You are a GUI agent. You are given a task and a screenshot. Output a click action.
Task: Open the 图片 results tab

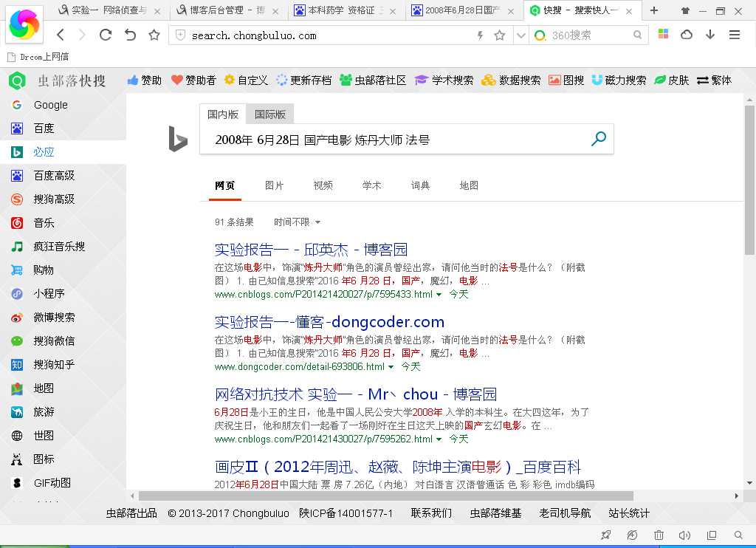point(275,185)
